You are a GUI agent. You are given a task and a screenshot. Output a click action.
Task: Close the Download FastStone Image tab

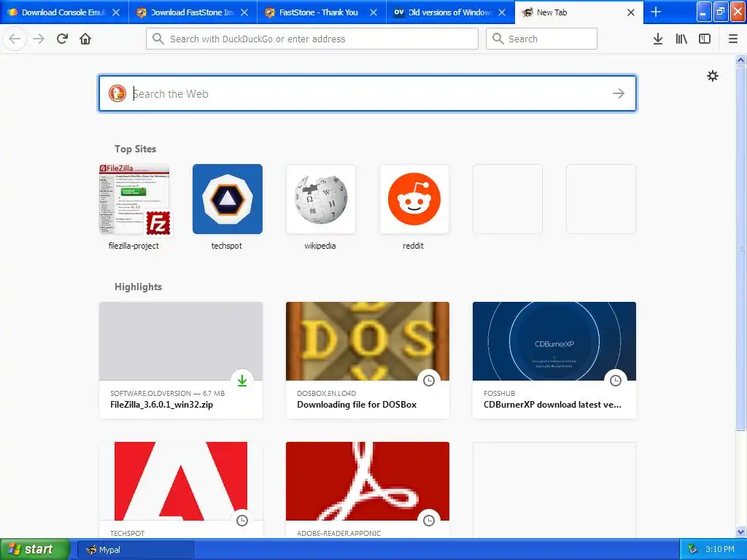244,12
